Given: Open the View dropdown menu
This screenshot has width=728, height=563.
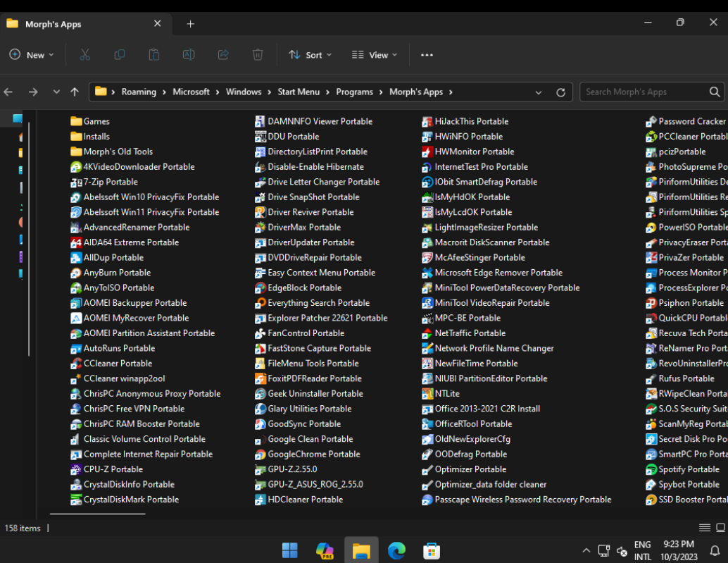Looking at the screenshot, I should point(375,55).
